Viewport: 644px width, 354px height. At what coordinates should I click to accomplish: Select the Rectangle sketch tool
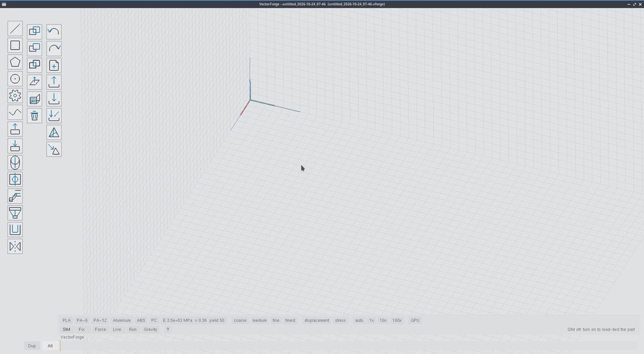15,45
